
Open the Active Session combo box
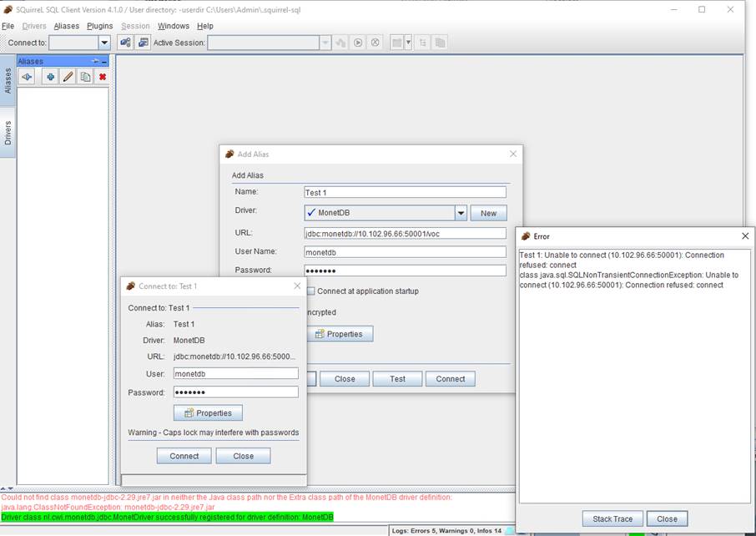263,43
